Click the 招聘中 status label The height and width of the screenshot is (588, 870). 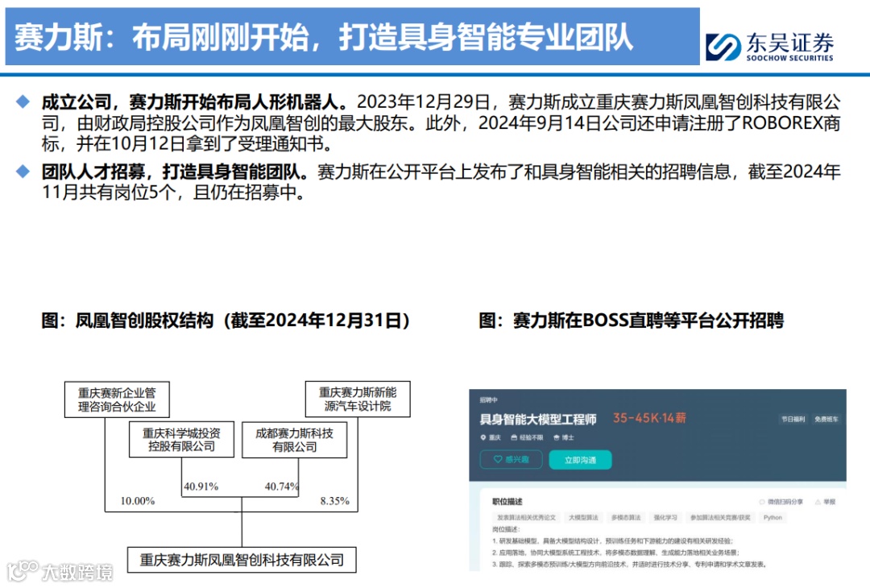(489, 400)
